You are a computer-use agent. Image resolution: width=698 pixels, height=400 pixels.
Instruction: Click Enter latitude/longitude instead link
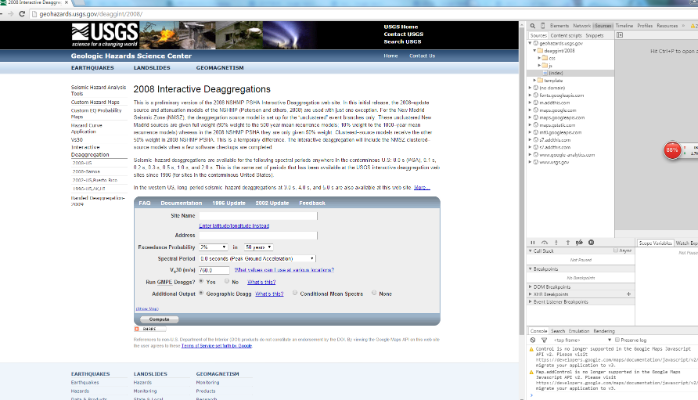coord(234,226)
